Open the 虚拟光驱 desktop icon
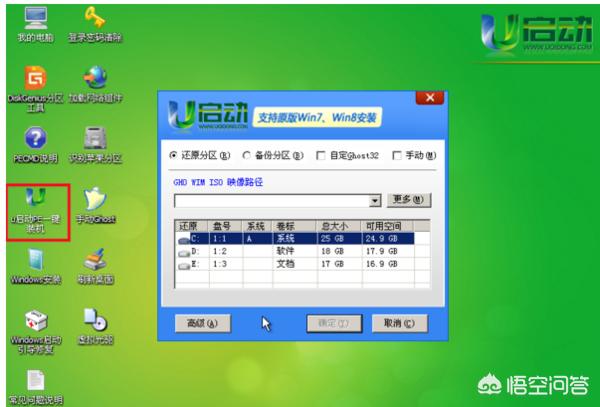This screenshot has width=600, height=407. [94, 322]
